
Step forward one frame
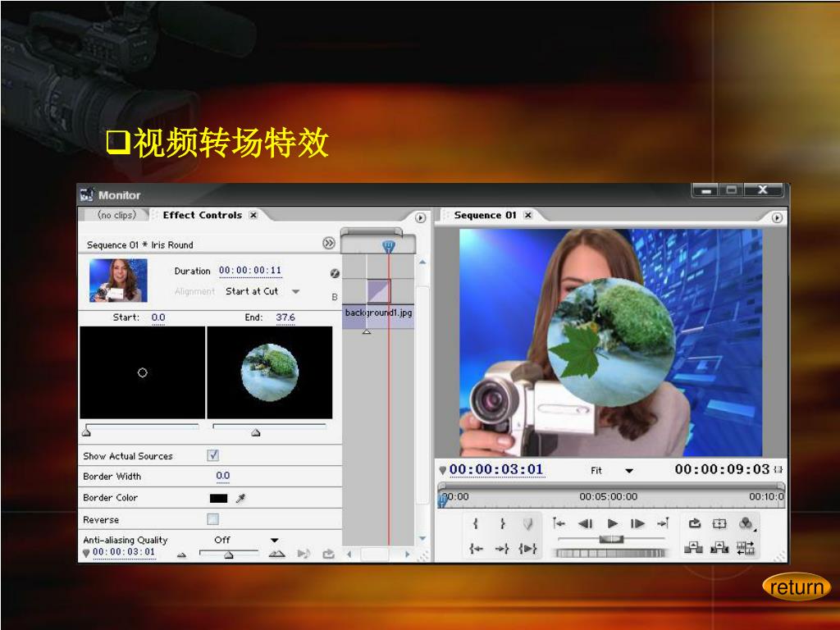tap(637, 523)
